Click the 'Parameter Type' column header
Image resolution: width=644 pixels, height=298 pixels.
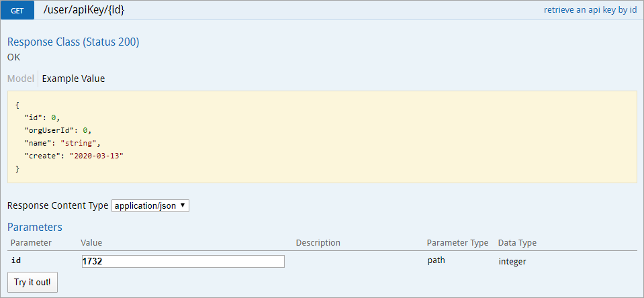[457, 242]
